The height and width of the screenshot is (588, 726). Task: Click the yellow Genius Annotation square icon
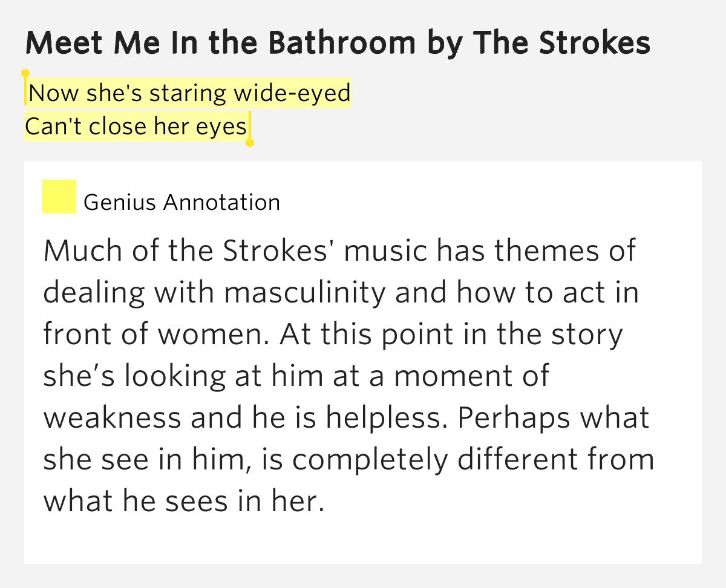(x=59, y=197)
